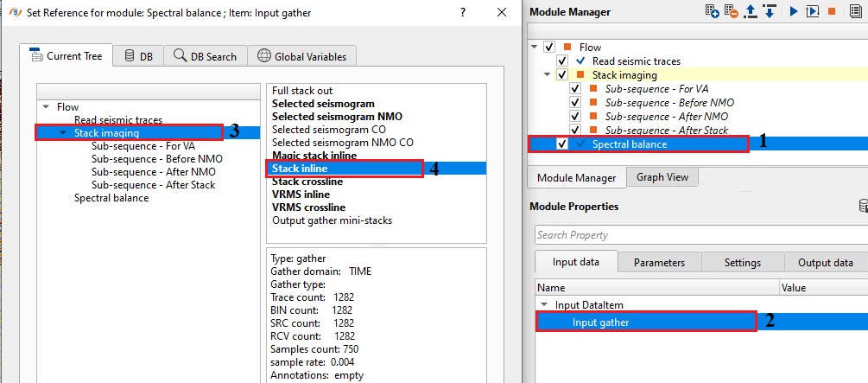Open the help question mark in dialog title
The width and height of the screenshot is (868, 383).
pyautogui.click(x=463, y=12)
